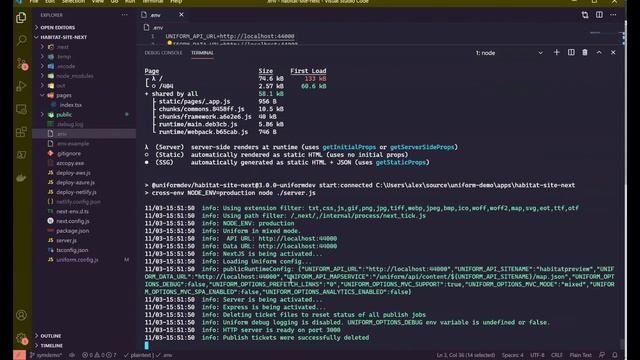Switch to the DEBUG CONSOLE tab
Viewport: 640px width, 360px height.
(x=163, y=53)
